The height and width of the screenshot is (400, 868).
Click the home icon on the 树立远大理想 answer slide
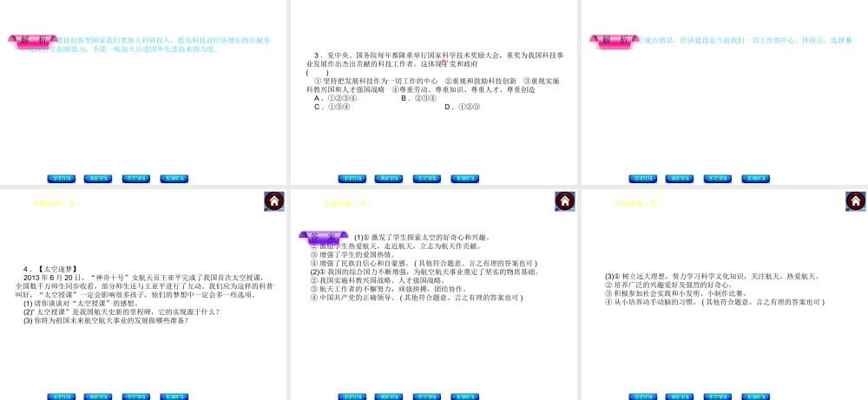click(855, 201)
